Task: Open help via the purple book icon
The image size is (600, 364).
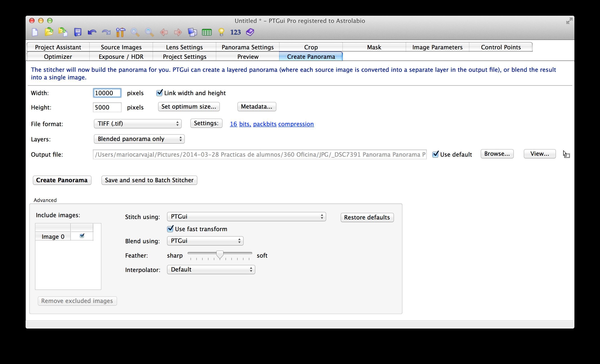Action: coord(250,32)
